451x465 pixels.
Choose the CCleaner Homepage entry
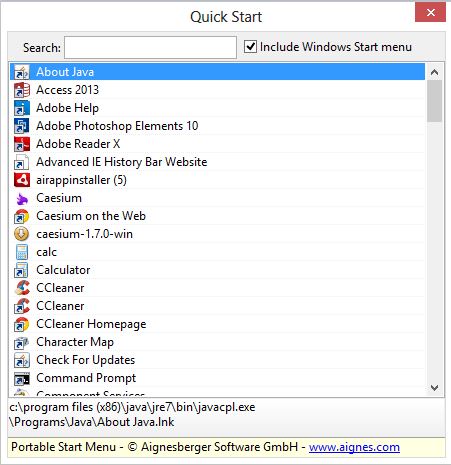(217, 324)
